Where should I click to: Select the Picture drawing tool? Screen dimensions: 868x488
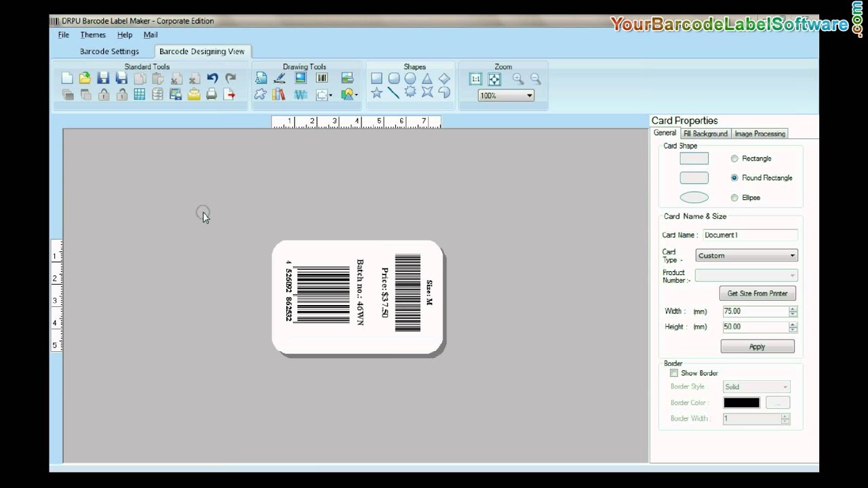pos(300,79)
